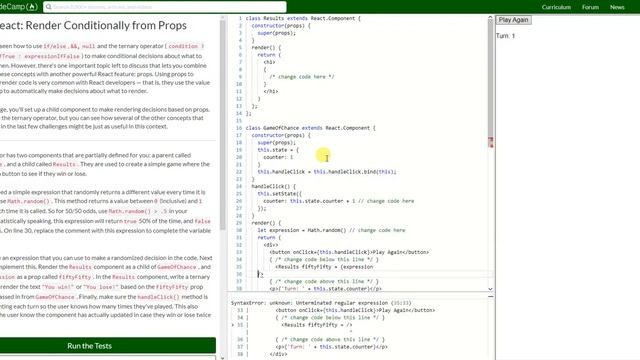Click 'counter: this.state.counter + 1' on line 26
Screen dimensions: 640x360
[309, 201]
